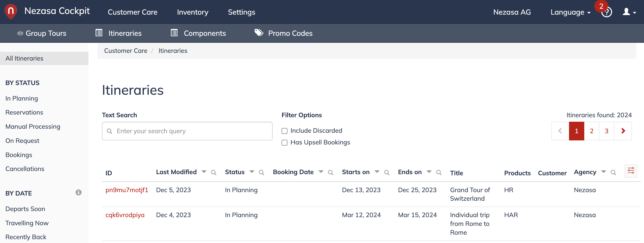Show Recently Back itineraries
The image size is (644, 243).
coord(26,237)
